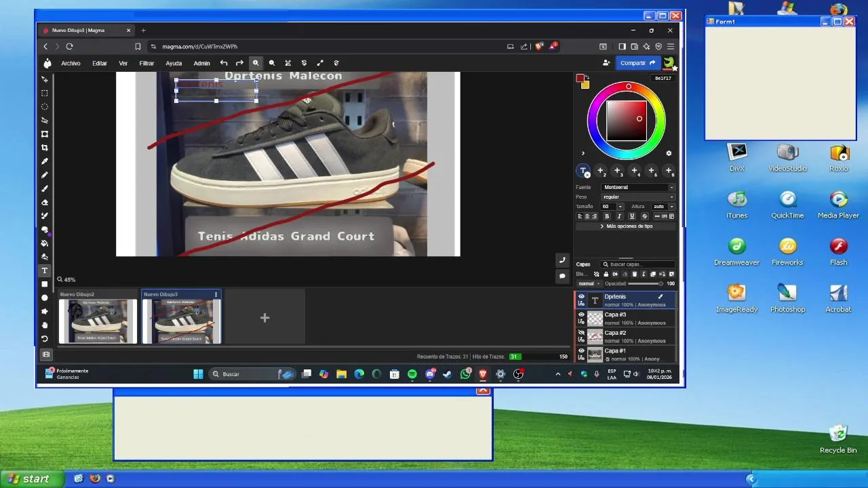Image resolution: width=868 pixels, height=488 pixels.
Task: Select the rectangular selection tool
Action: 45,93
